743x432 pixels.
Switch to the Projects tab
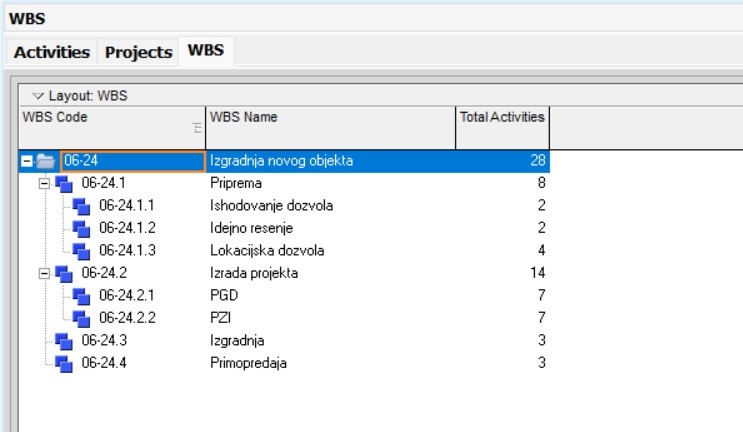[x=138, y=52]
